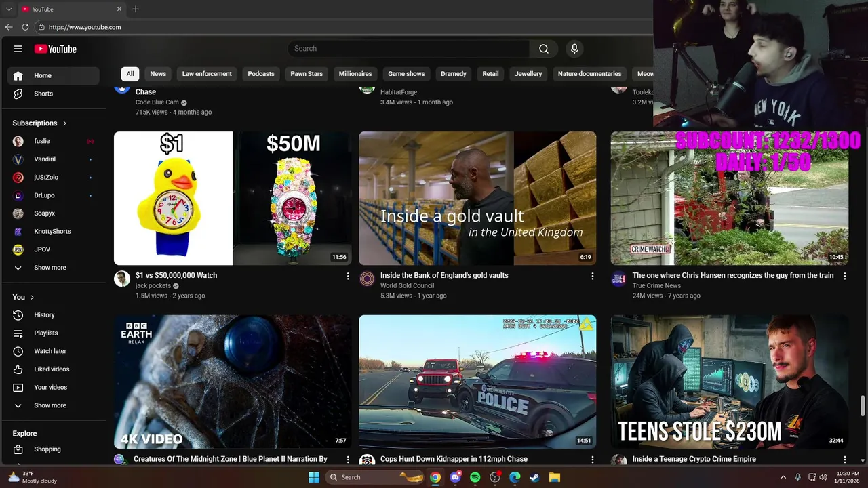Select the Podcasts filter chip
The height and width of the screenshot is (488, 868).
tap(261, 74)
